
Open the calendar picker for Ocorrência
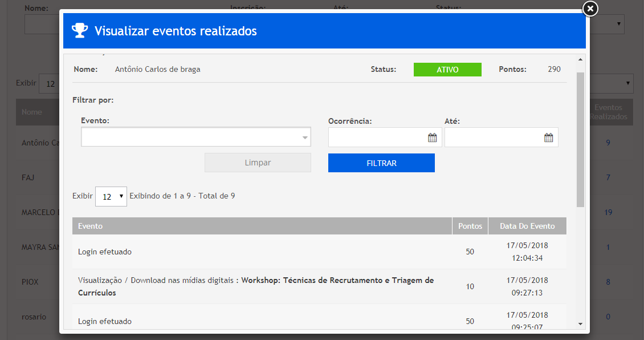pyautogui.click(x=432, y=137)
